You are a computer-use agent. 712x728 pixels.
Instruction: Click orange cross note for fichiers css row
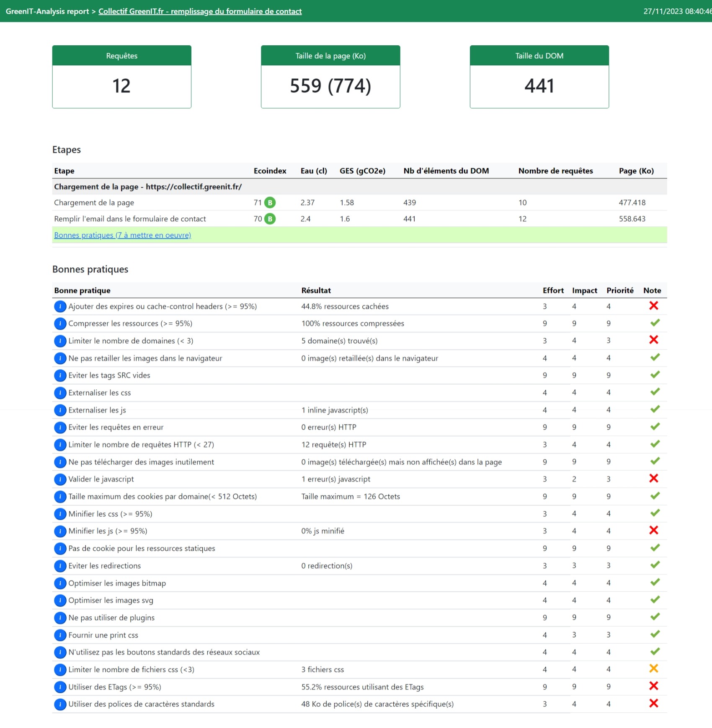(654, 668)
